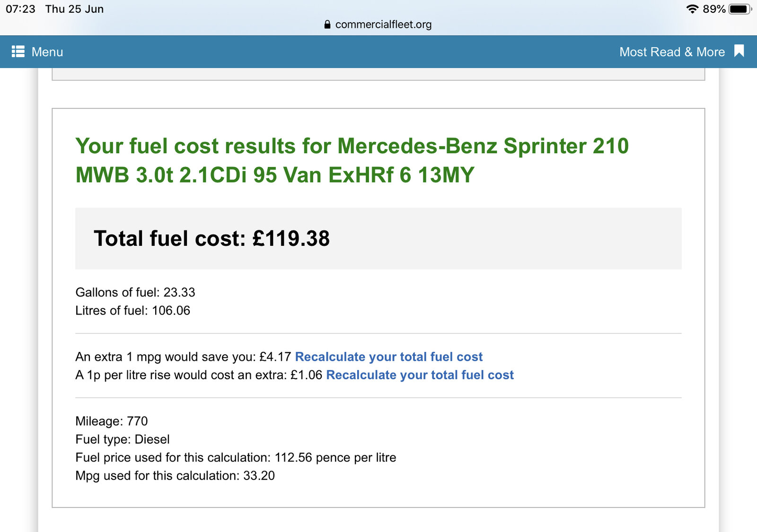Tap the commercialfleet.org address bar
This screenshot has height=532, width=757.
tap(383, 25)
